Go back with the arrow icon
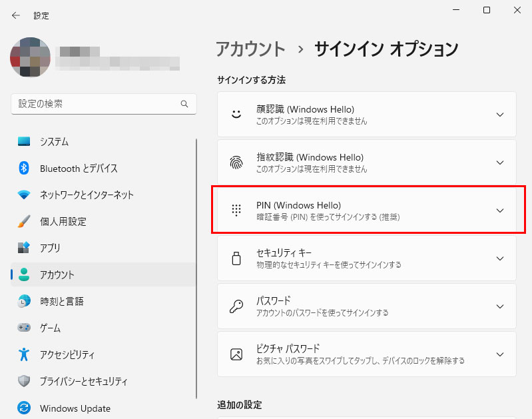The height and width of the screenshot is (419, 532). 15,15
